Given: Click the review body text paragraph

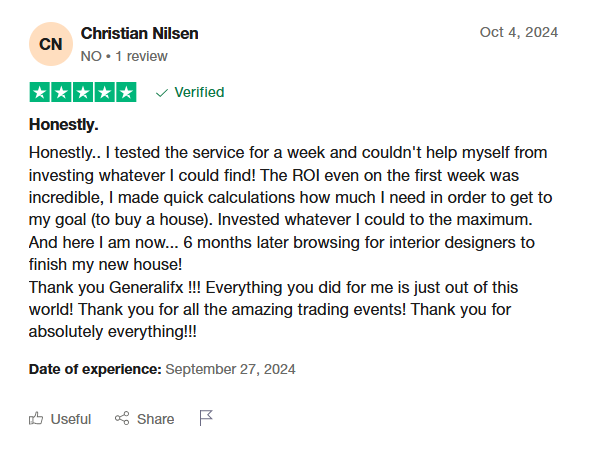Looking at the screenshot, I should [x=290, y=242].
